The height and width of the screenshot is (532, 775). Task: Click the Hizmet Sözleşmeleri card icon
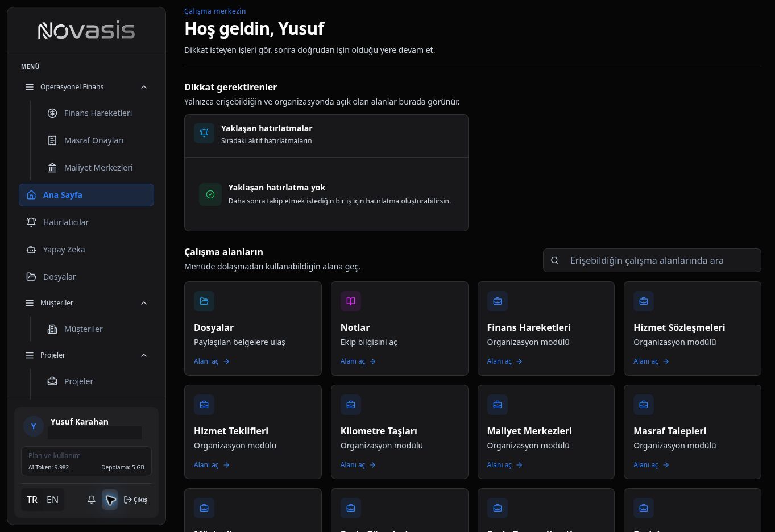644,301
